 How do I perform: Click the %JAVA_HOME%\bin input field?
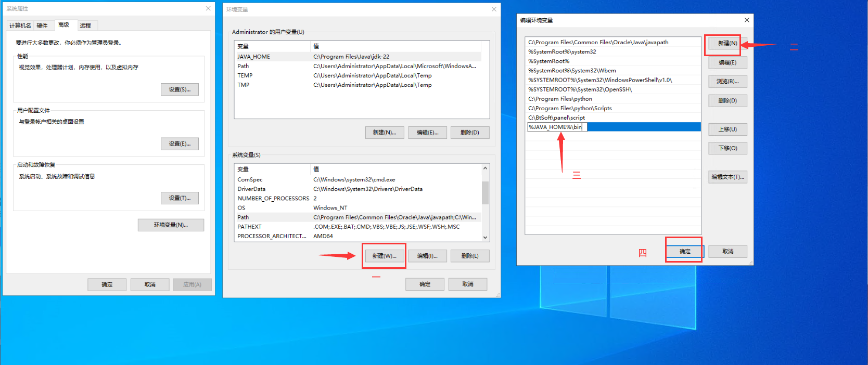coord(557,127)
